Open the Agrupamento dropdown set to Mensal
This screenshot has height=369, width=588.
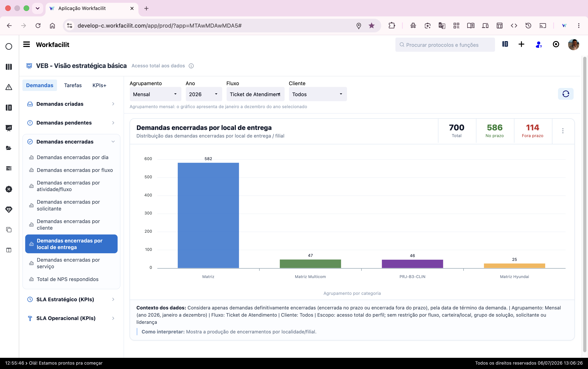pyautogui.click(x=155, y=94)
